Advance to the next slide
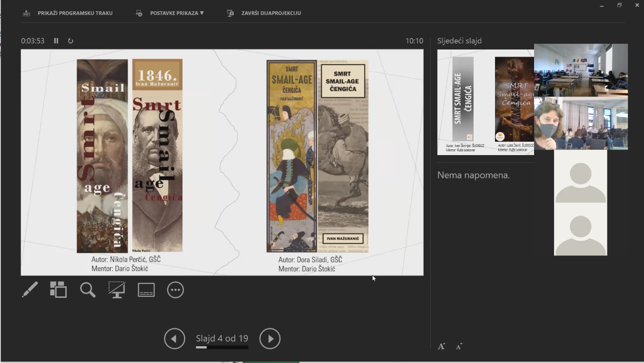The height and width of the screenshot is (363, 644). point(270,339)
